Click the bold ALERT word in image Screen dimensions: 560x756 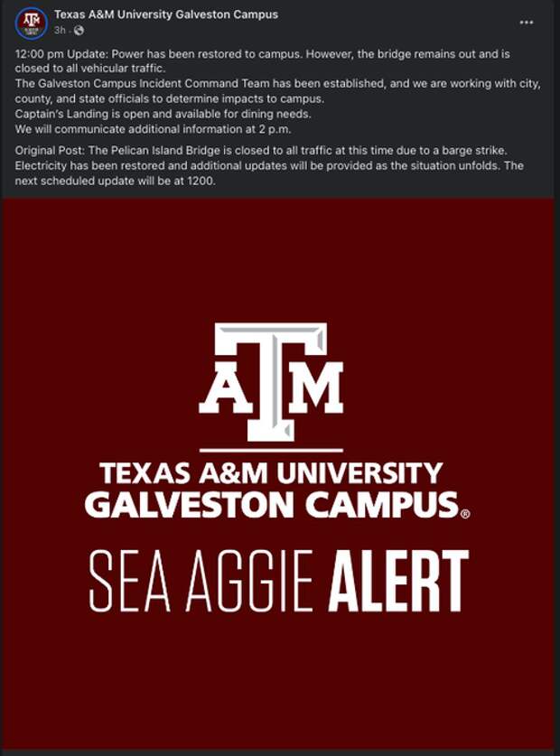(398, 581)
